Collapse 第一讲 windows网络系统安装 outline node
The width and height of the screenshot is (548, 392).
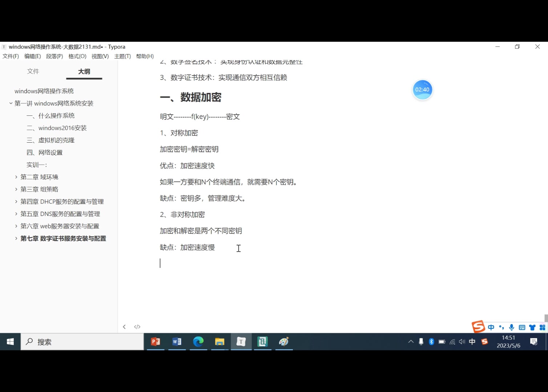[x=11, y=103]
